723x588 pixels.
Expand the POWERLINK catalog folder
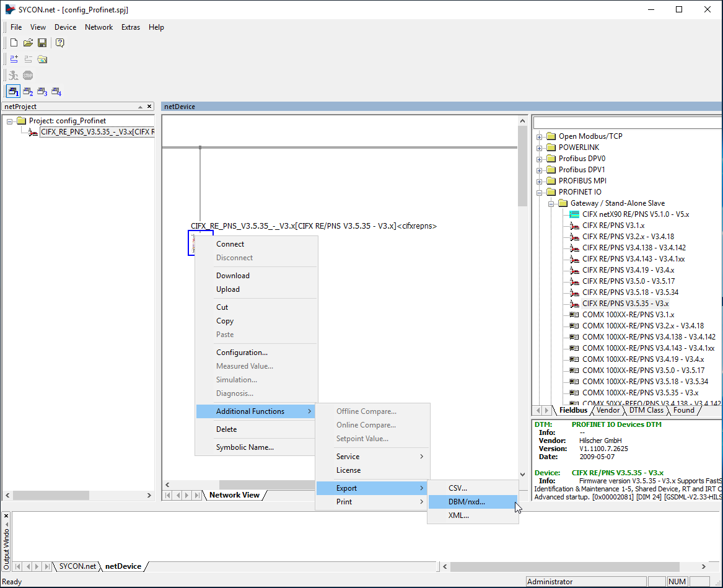[x=540, y=147]
